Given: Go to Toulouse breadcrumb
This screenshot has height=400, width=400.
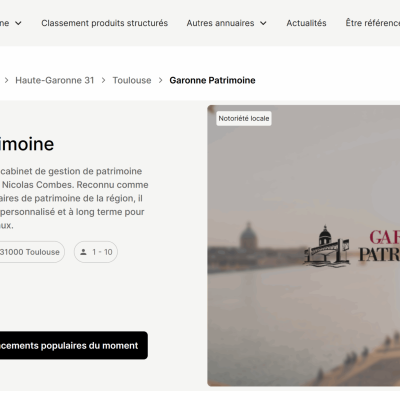Looking at the screenshot, I should pyautogui.click(x=132, y=80).
